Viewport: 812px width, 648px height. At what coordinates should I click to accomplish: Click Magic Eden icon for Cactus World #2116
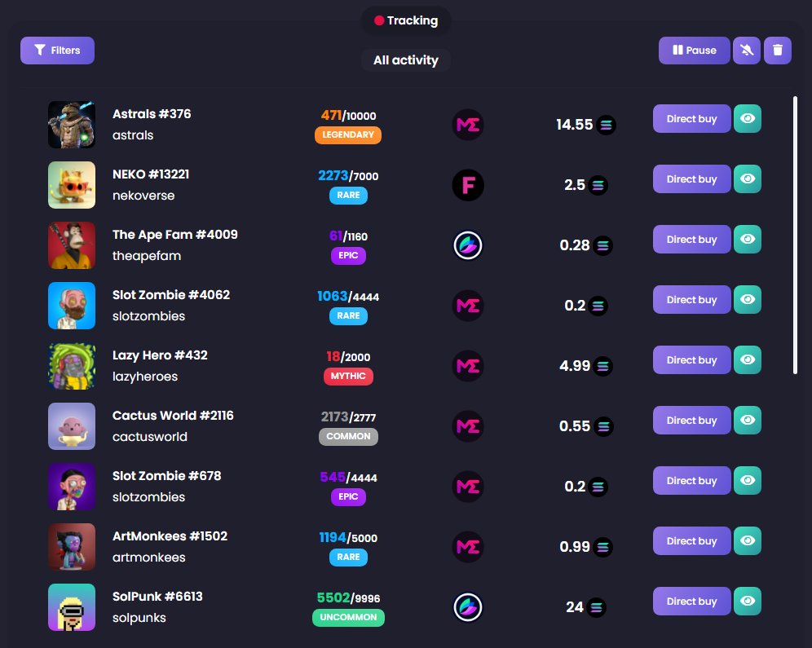pos(468,426)
